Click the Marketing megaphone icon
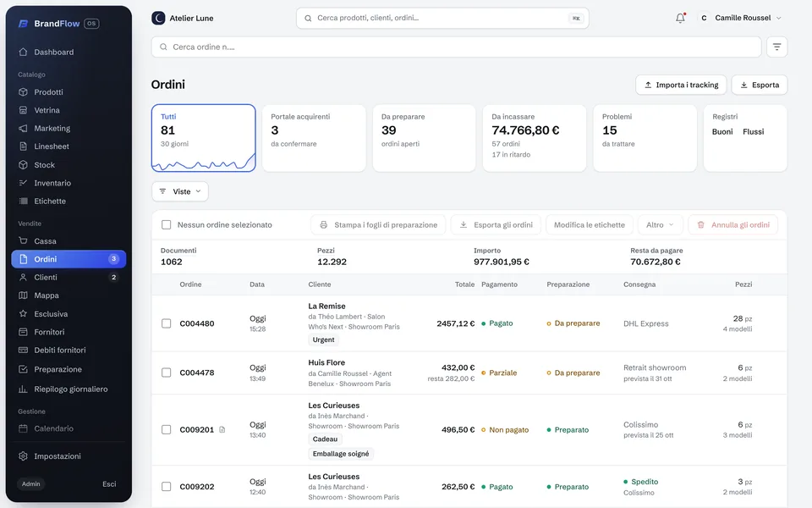Image resolution: width=812 pixels, height=508 pixels. [23, 129]
